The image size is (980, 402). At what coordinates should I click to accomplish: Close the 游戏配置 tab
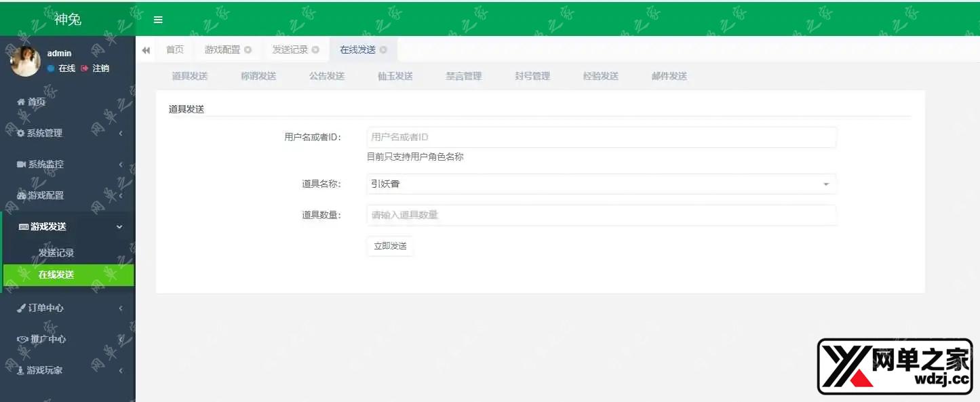248,50
